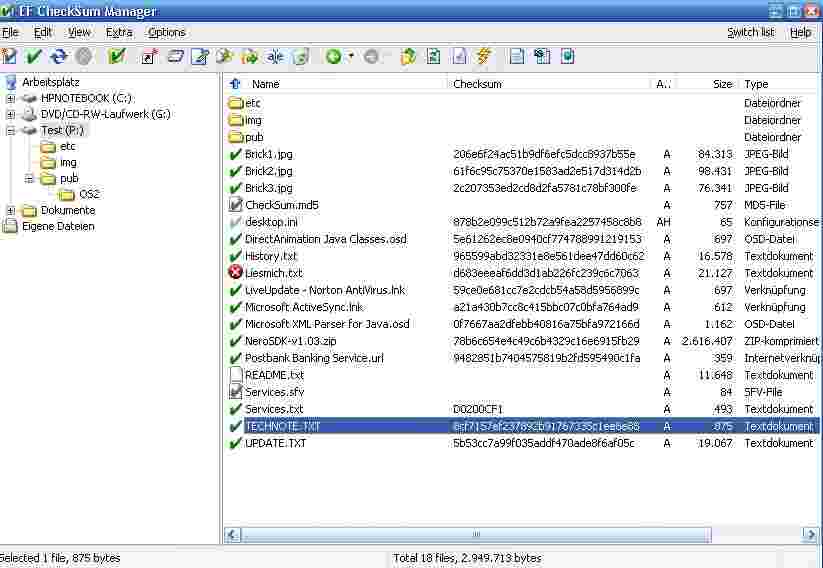The width and height of the screenshot is (823, 568).
Task: Sort by the Type column header
Action: tap(756, 84)
